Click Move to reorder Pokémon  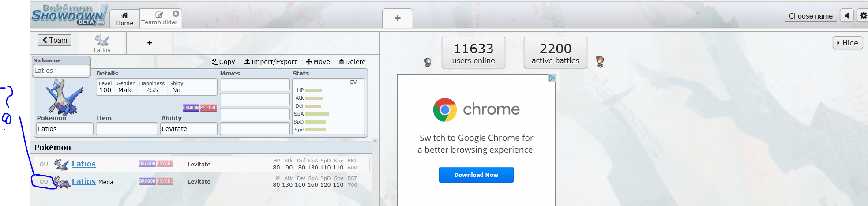tap(318, 62)
